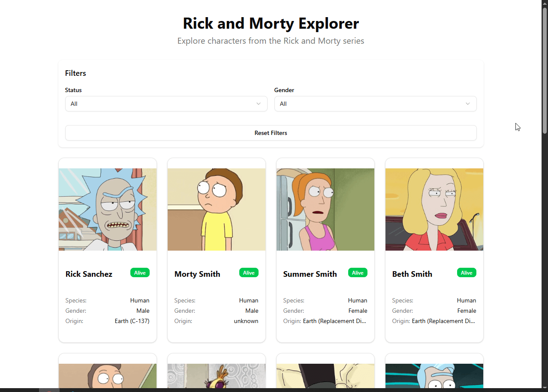Click the page vertical scrollbar thumb
The width and height of the screenshot is (548, 392).
tap(545, 71)
